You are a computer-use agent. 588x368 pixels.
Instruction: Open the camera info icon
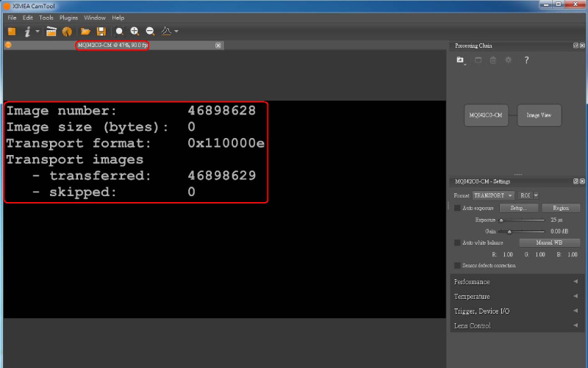(28, 32)
